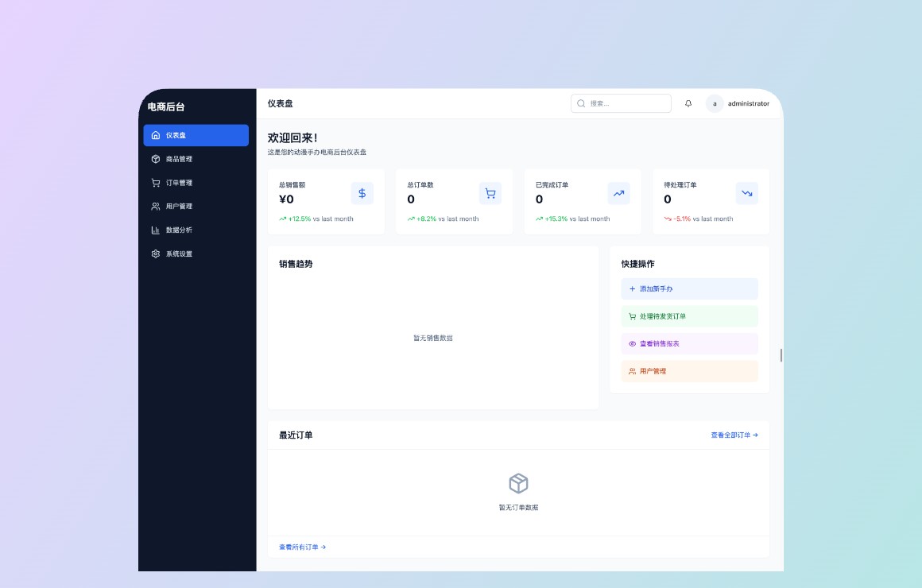
Task: Click the page scrollbar thumb on the right edge
Action: pos(781,355)
